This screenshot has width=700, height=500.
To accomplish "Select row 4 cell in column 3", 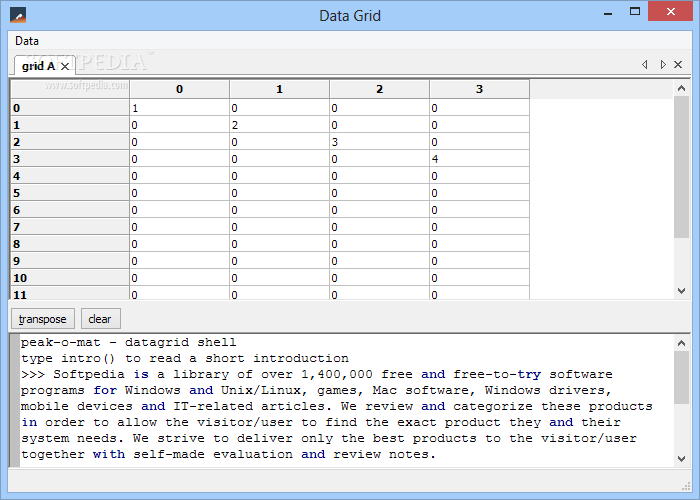I will pyautogui.click(x=479, y=176).
